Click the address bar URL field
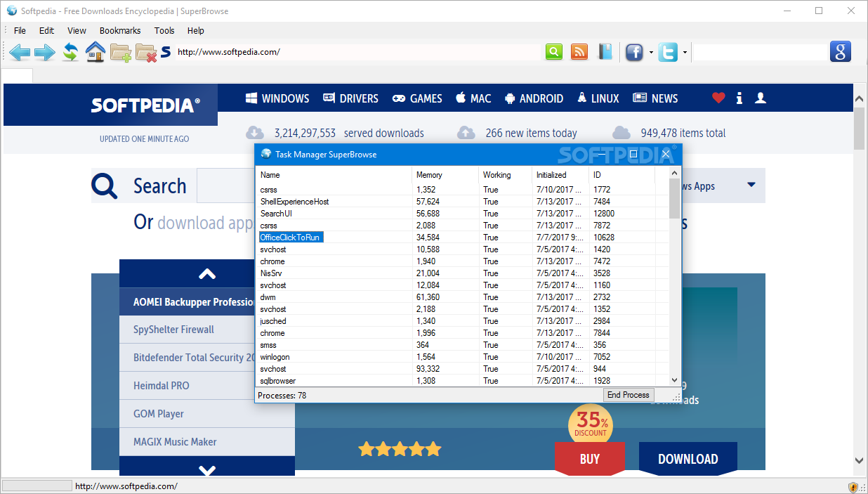Viewport: 868px width, 494px height. [x=357, y=52]
